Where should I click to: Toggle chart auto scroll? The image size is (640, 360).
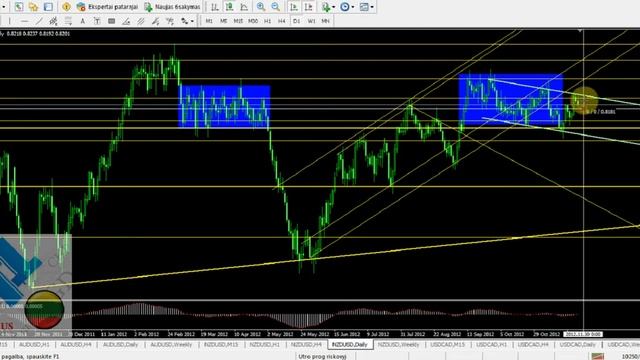coord(293,7)
